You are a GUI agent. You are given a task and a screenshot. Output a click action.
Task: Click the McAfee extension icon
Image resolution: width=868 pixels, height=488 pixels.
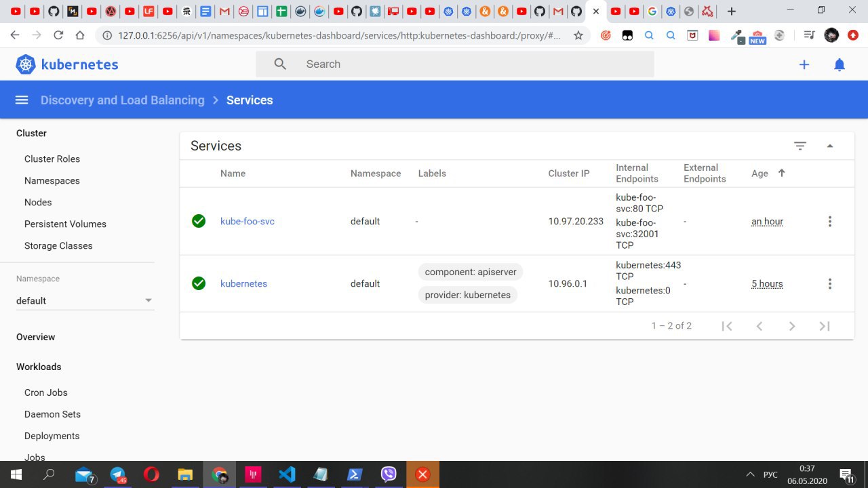(x=692, y=35)
